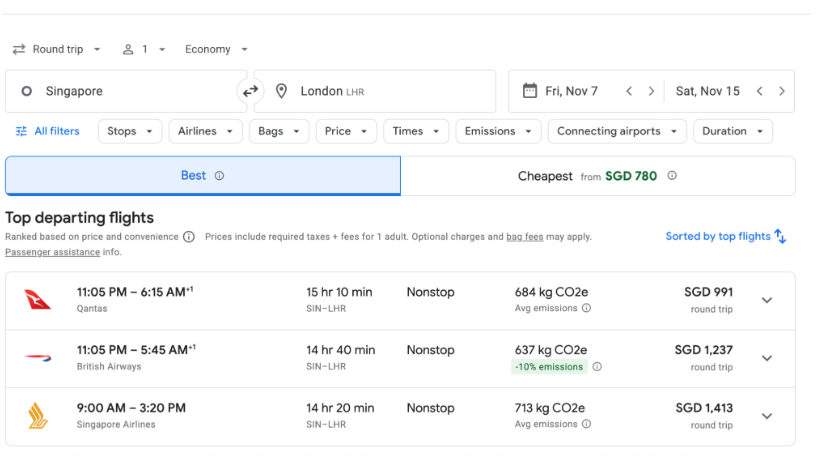Click the info icon beside Best tab
Screen dimensions: 817x456
point(219,176)
